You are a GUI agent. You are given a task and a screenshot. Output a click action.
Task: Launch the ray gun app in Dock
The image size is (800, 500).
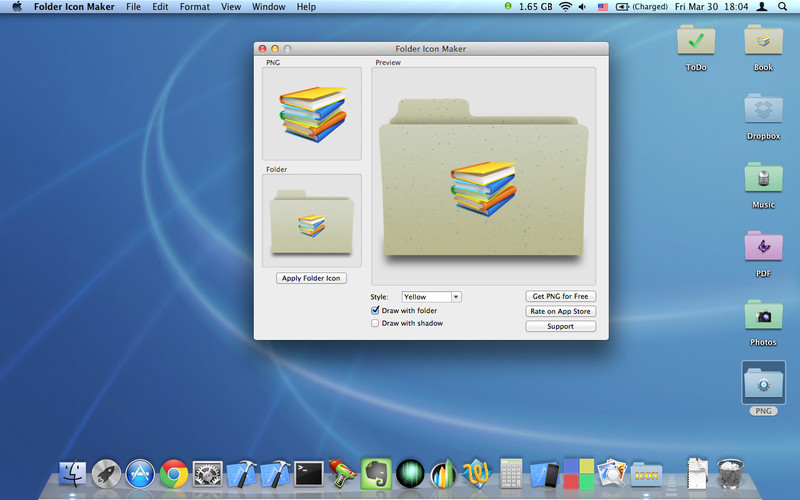pos(342,474)
